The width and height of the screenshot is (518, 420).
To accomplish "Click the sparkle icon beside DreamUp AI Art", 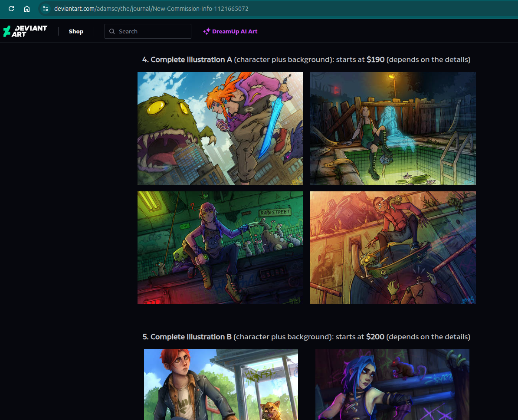I will (x=207, y=31).
